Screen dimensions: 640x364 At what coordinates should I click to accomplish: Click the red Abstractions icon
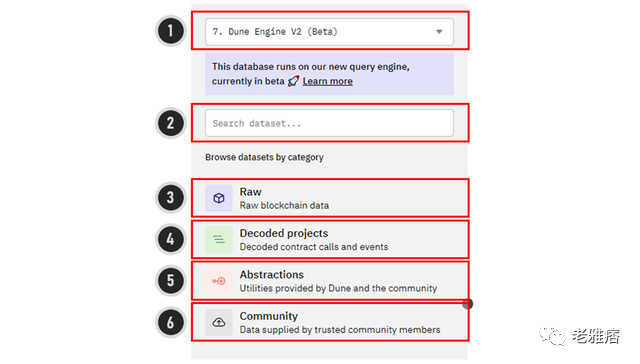pyautogui.click(x=219, y=281)
